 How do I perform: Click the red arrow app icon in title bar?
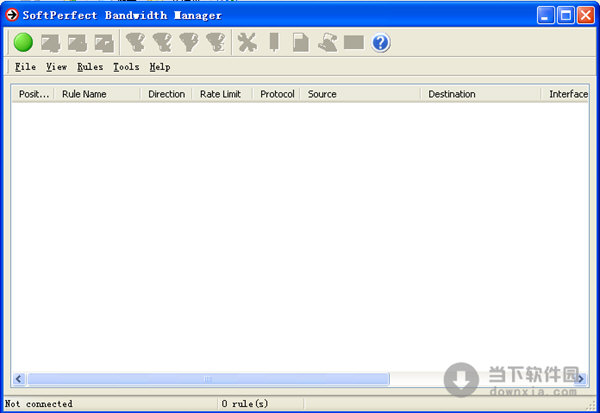pos(12,15)
